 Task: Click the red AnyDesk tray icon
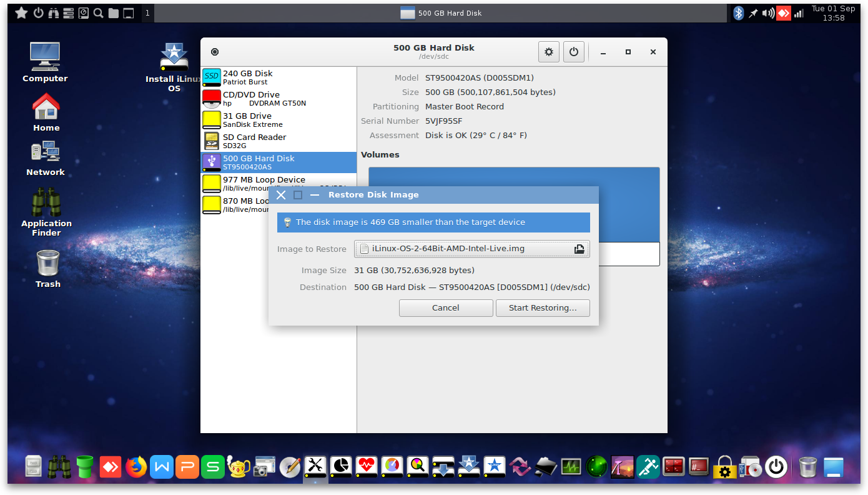point(783,12)
